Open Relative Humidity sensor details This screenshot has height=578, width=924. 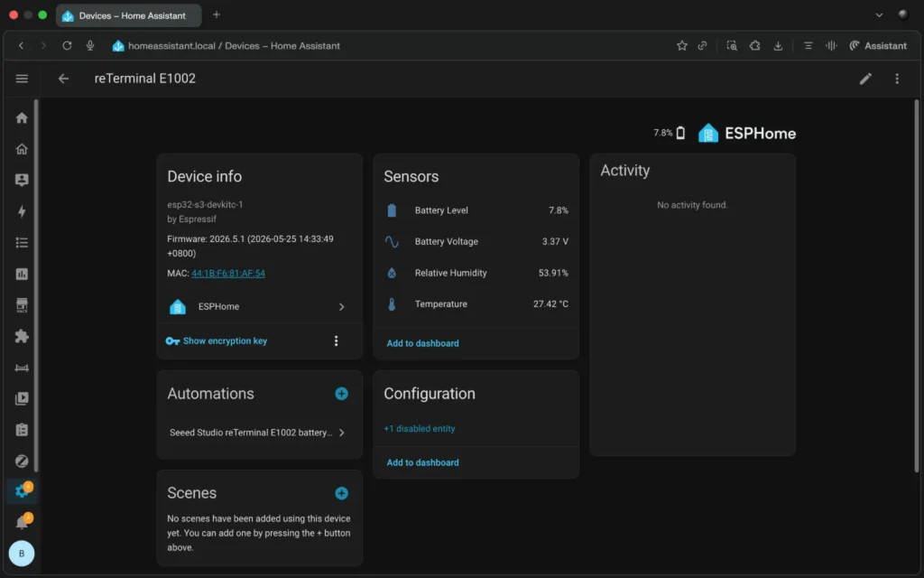pos(476,273)
